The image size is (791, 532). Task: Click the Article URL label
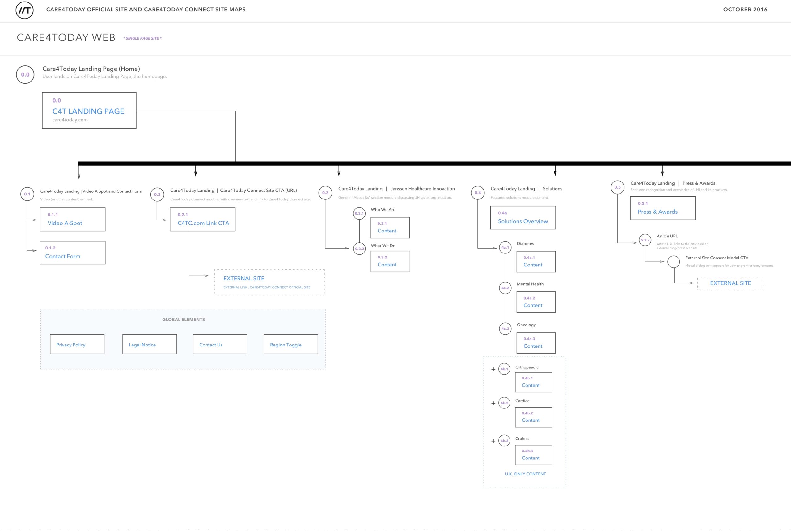pos(667,236)
